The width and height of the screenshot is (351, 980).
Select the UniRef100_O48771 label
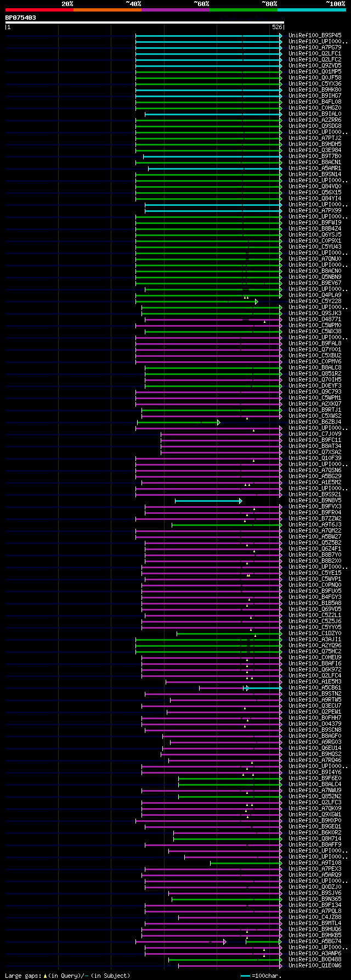coord(315,319)
